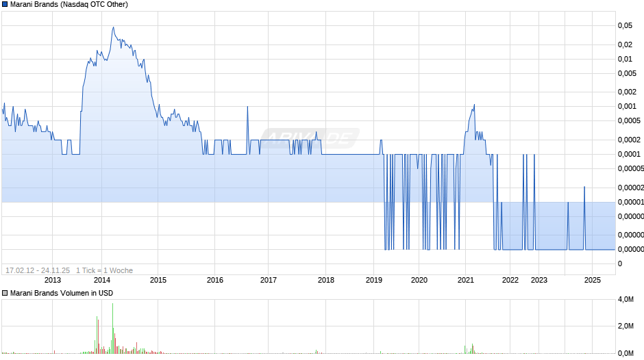Click the 2021 price spike peak
This screenshot has width=644, height=360.
[474, 105]
